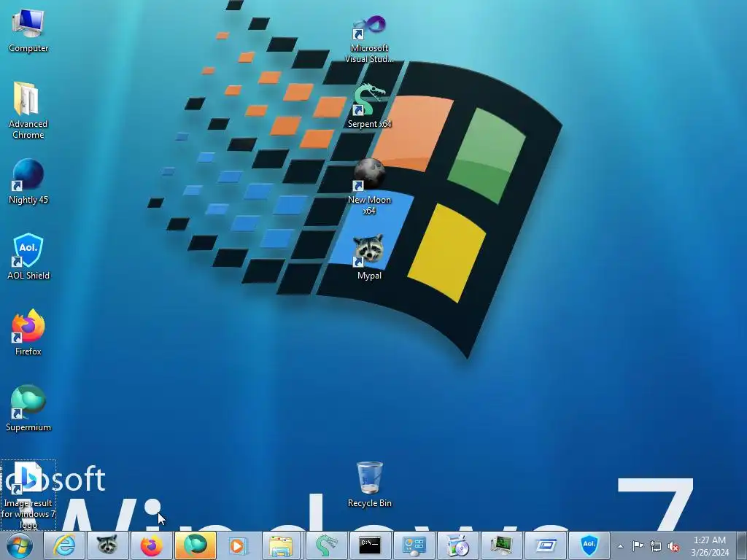Viewport: 747px width, 560px height.
Task: Launch Serpent dragon icon in taskbar
Action: click(325, 545)
